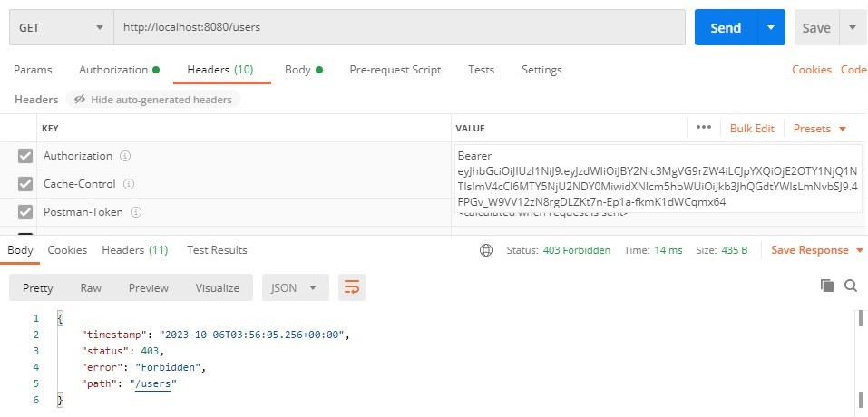868x417 pixels.
Task: Click the Cache-Control key cell
Action: (244, 184)
